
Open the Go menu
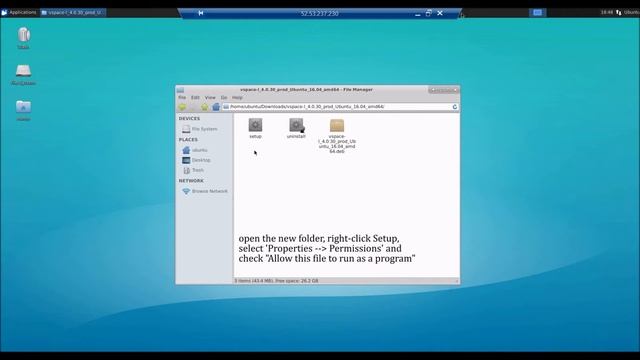(224, 98)
